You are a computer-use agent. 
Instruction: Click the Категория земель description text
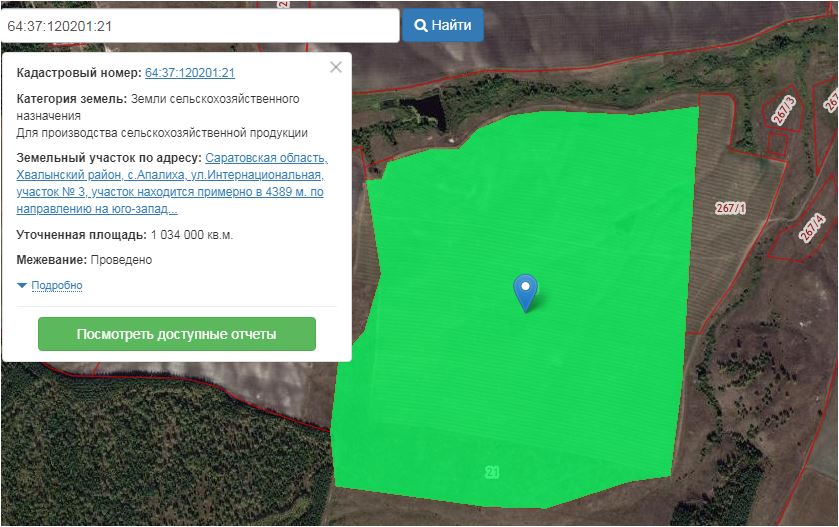tap(162, 116)
